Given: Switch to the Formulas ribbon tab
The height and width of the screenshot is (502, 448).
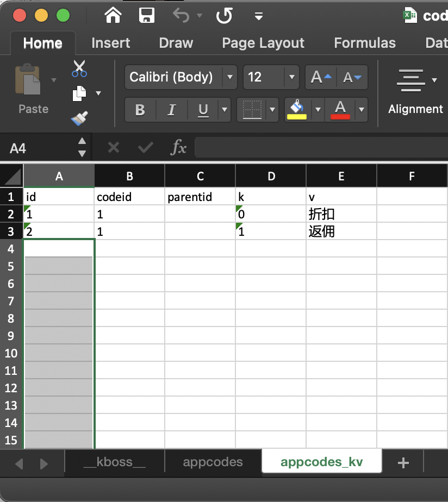Looking at the screenshot, I should click(365, 43).
